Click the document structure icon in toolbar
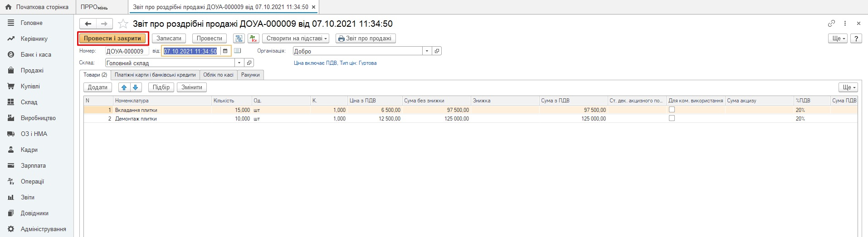This screenshot has height=237, width=868. point(239,39)
